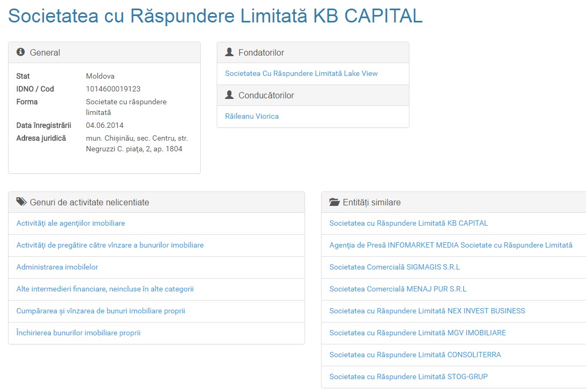This screenshot has width=586, height=392.
Task: Open Răileanu Viorica manager link
Action: pyautogui.click(x=252, y=116)
